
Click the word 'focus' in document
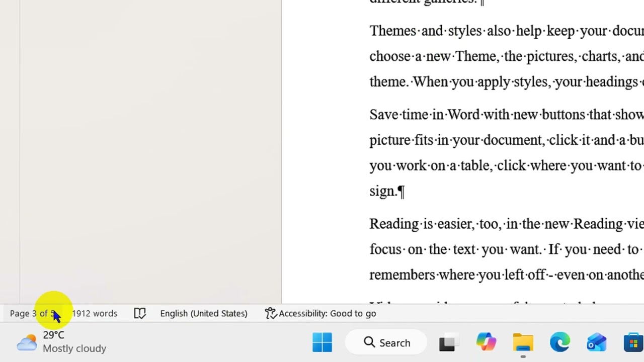(x=385, y=249)
